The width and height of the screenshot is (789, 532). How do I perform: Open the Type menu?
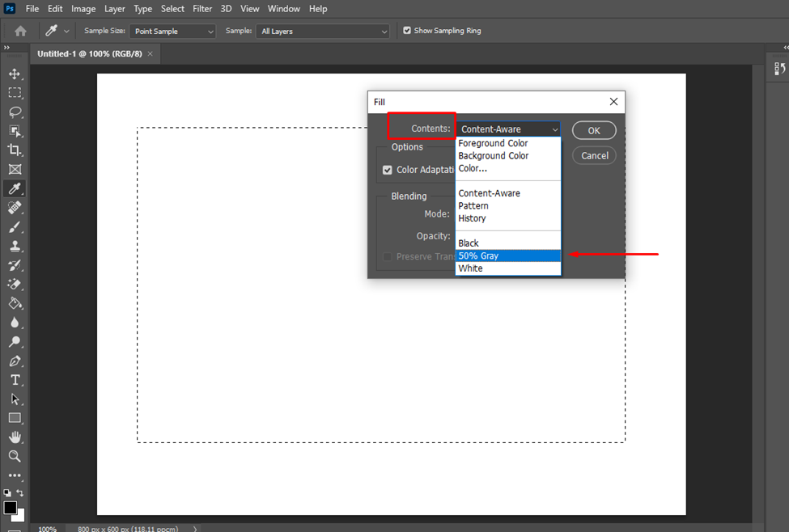coord(143,9)
